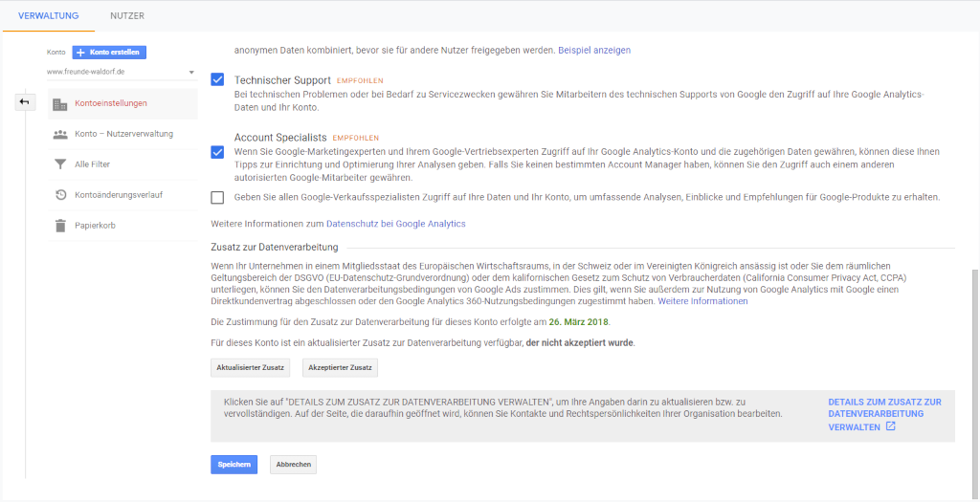Open Datenschutz bei Google Analytics link

point(395,224)
